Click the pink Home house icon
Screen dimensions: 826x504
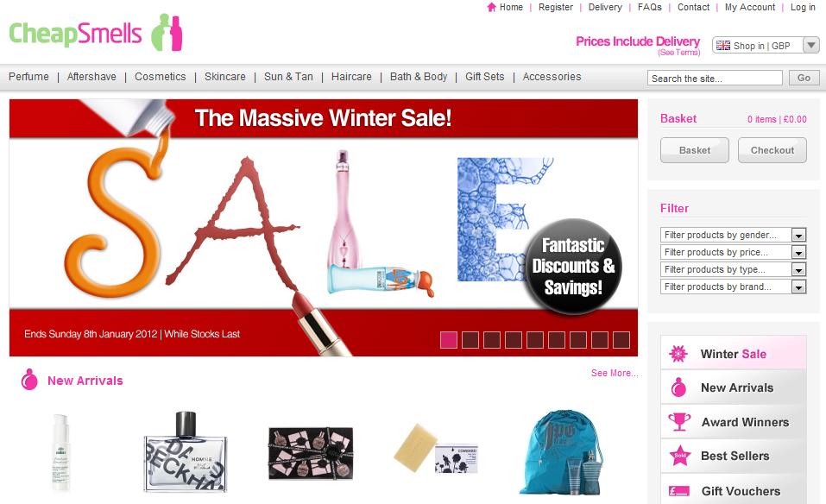pyautogui.click(x=491, y=7)
